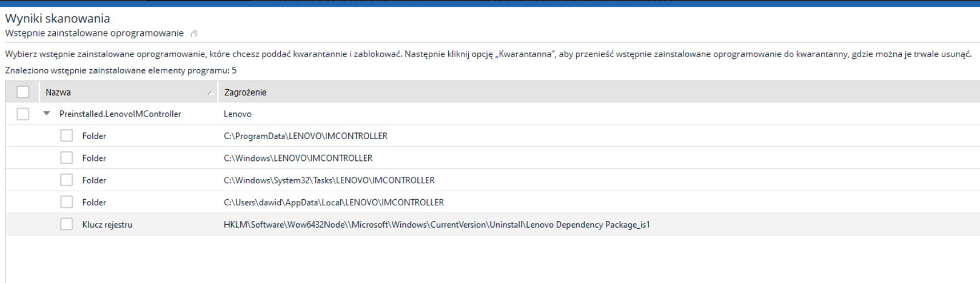Click the help icon beside Wstępnie zainstalowane oprogramowanie
Screen dimensions: 980x283
click(x=194, y=33)
